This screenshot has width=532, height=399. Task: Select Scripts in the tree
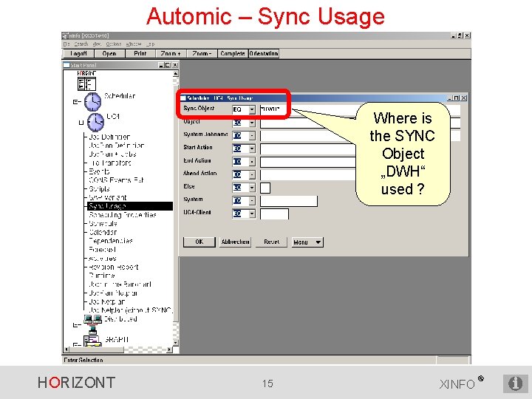coord(99,188)
